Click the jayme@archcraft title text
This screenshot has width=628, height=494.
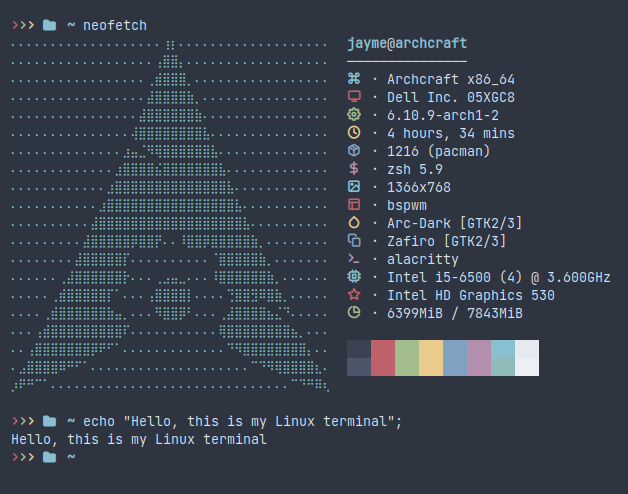(407, 43)
